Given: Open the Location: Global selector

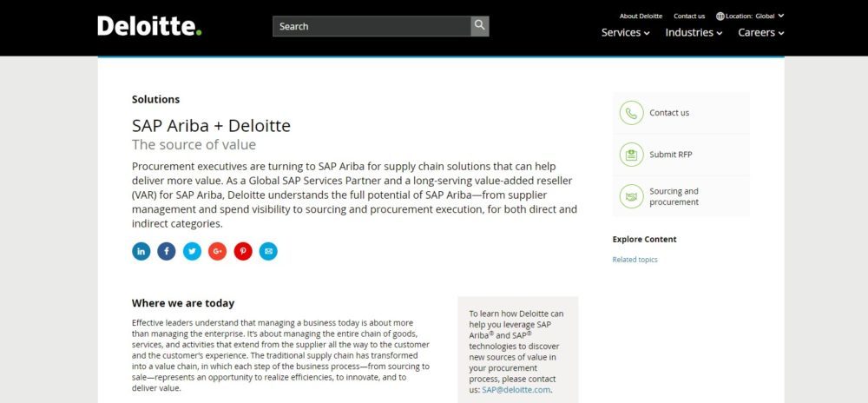Looking at the screenshot, I should point(751,16).
